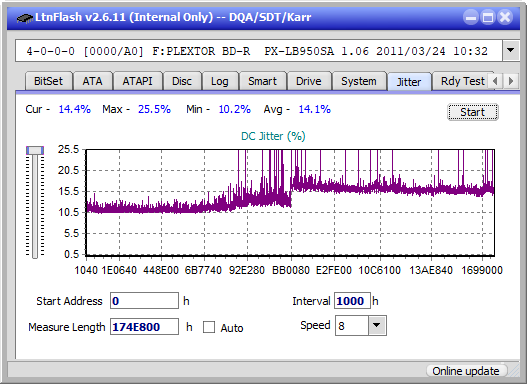527x384 pixels.
Task: Expand the Speed dropdown
Action: pos(377,325)
